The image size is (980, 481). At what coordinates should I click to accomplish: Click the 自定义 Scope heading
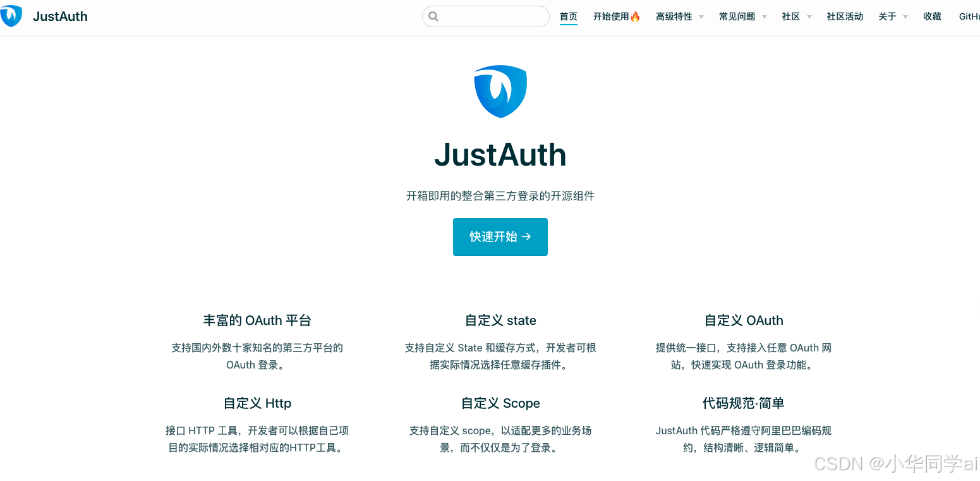point(500,403)
